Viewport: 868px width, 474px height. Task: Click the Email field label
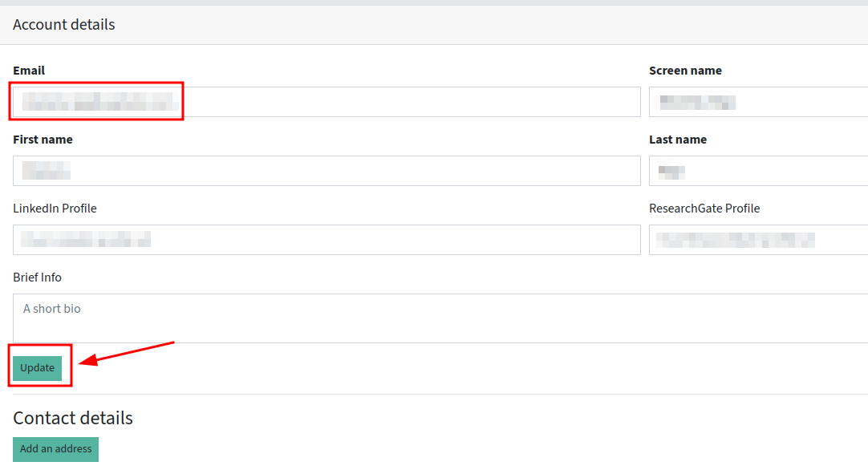coord(29,71)
